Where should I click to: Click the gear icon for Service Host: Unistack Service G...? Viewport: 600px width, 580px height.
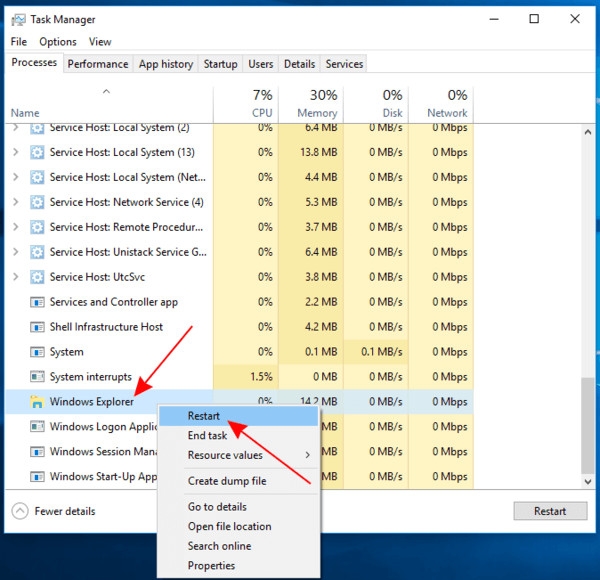pos(37,252)
